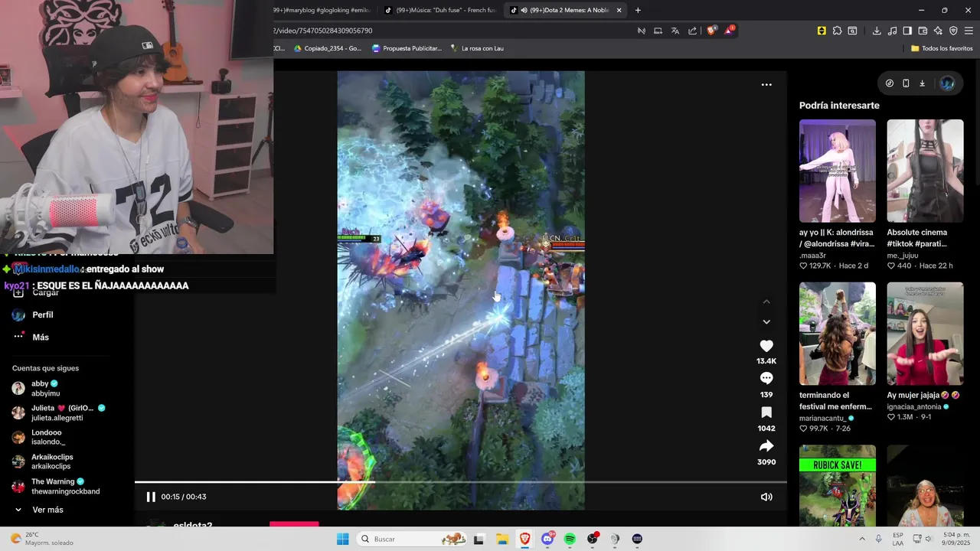Open Spotify from the taskbar
The height and width of the screenshot is (551, 980).
pyautogui.click(x=570, y=539)
